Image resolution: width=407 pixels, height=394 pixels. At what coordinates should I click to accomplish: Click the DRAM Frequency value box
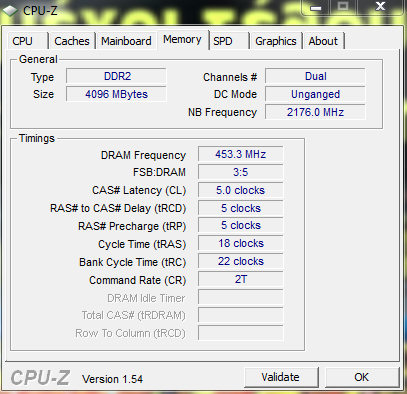click(241, 154)
